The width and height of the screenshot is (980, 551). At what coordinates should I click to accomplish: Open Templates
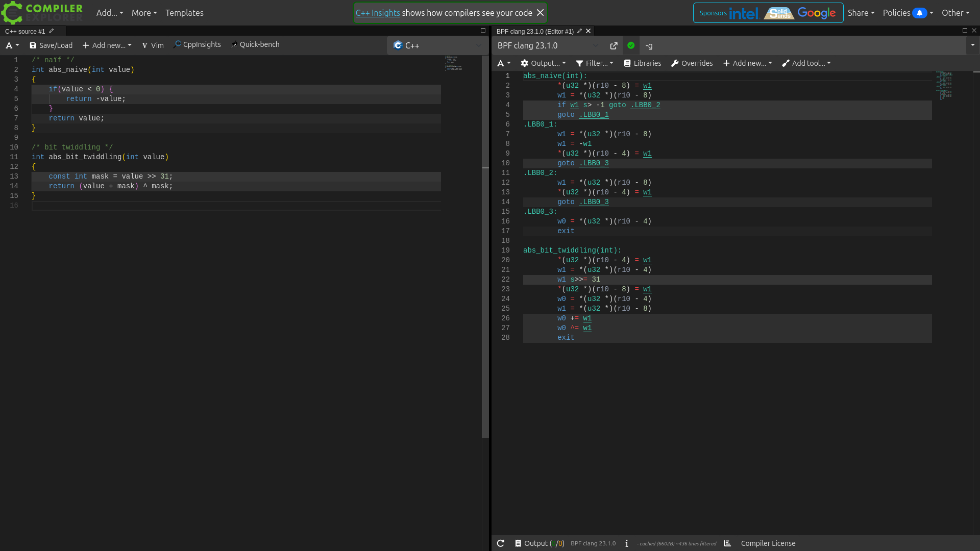(x=184, y=13)
